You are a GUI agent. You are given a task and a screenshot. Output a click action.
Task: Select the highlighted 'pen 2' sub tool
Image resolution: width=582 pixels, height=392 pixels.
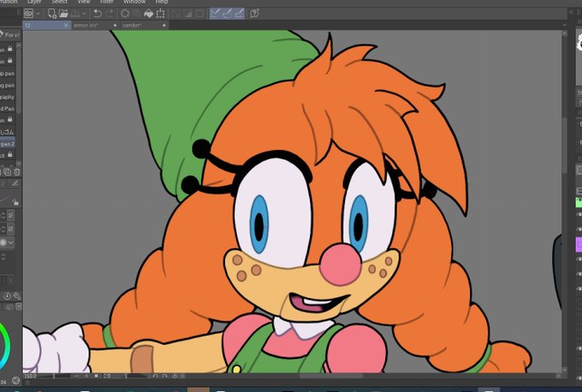pos(8,144)
